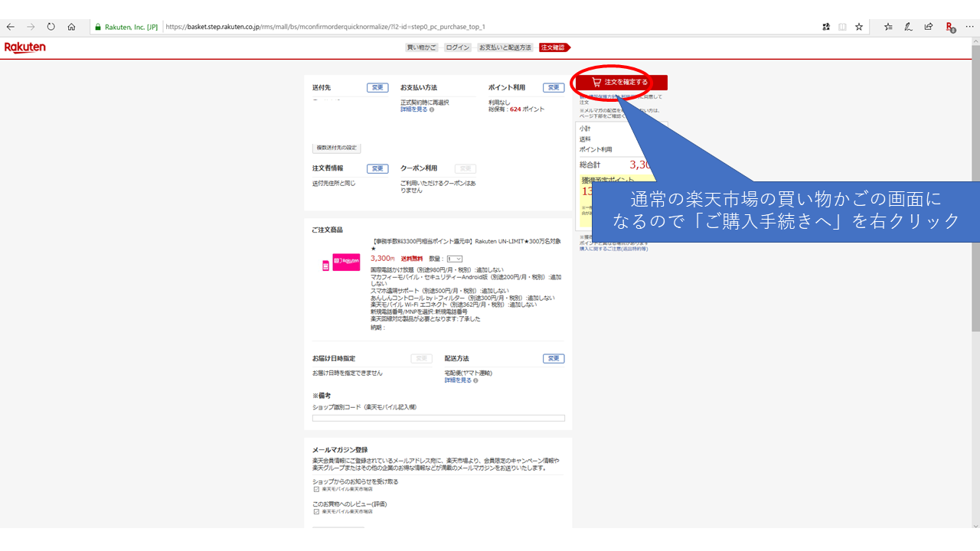The height and width of the screenshot is (551, 980).
Task: Click the ご注文商品 heading
Action: pos(328,230)
